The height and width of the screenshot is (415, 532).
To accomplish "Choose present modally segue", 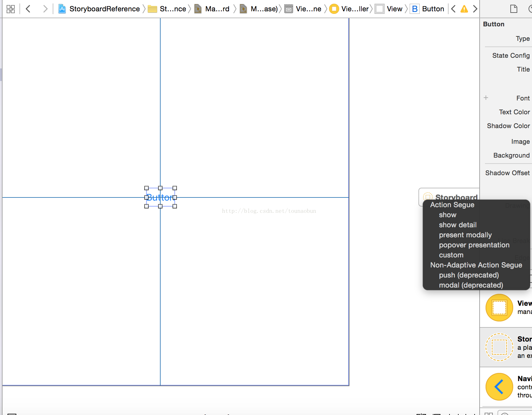I will [465, 235].
